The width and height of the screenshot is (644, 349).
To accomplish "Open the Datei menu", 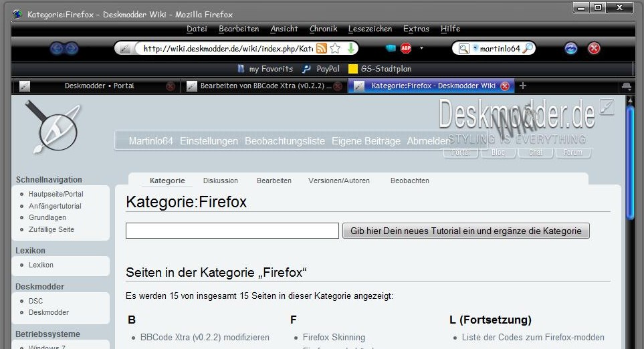I will [x=197, y=29].
